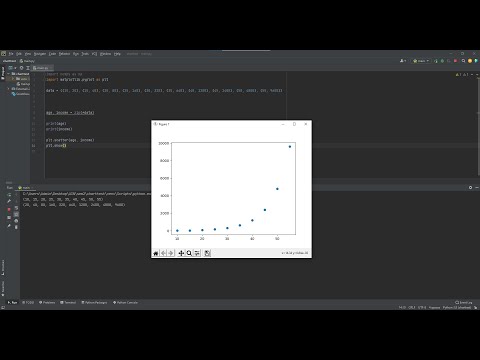Collapse all in Project tool window
Image resolution: width=480 pixels, height=360 pixels.
click(28, 68)
